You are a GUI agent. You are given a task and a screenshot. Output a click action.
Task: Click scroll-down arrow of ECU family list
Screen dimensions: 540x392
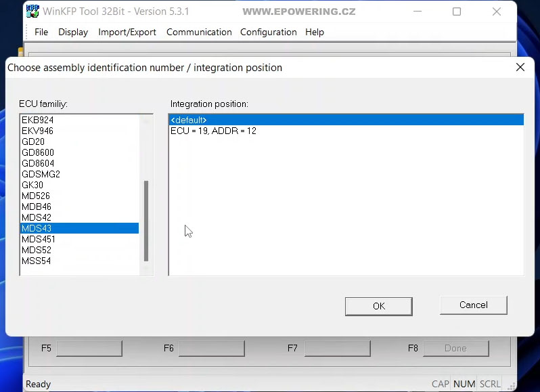click(x=146, y=269)
